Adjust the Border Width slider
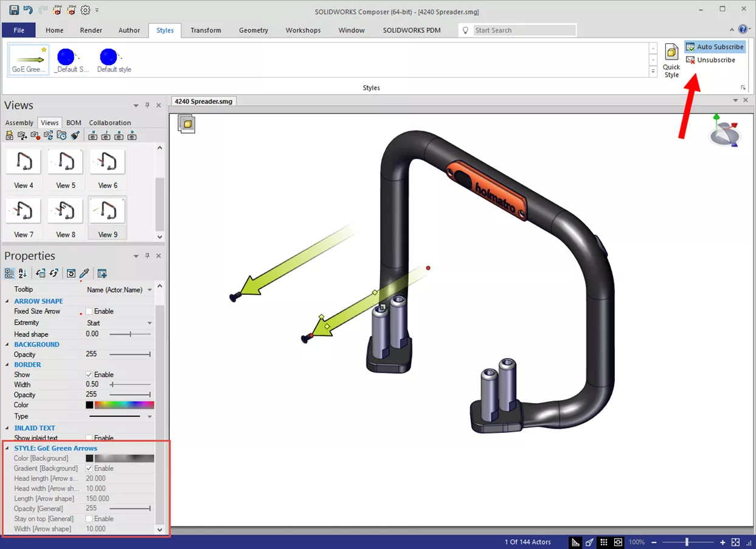This screenshot has height=549, width=756. pos(130,385)
